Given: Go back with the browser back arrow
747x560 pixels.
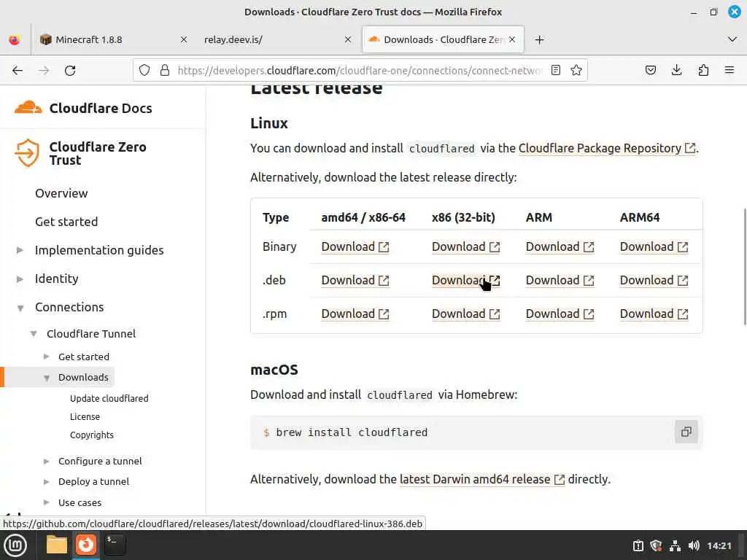Looking at the screenshot, I should click(x=18, y=71).
